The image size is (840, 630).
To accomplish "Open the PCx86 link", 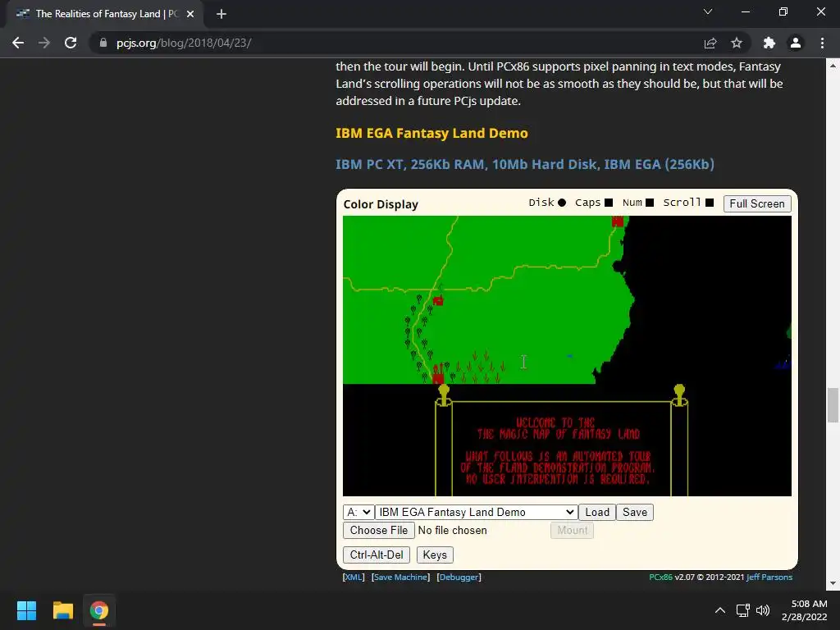I will pos(660,577).
